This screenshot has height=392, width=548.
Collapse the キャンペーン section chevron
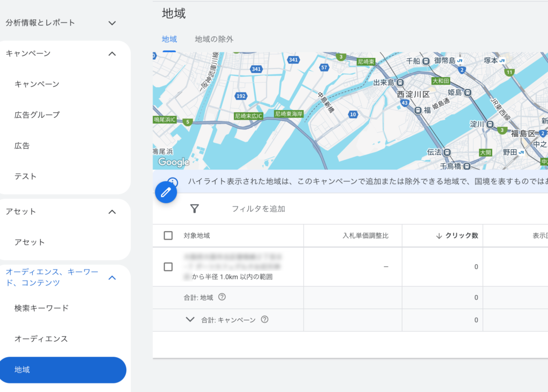coord(112,54)
